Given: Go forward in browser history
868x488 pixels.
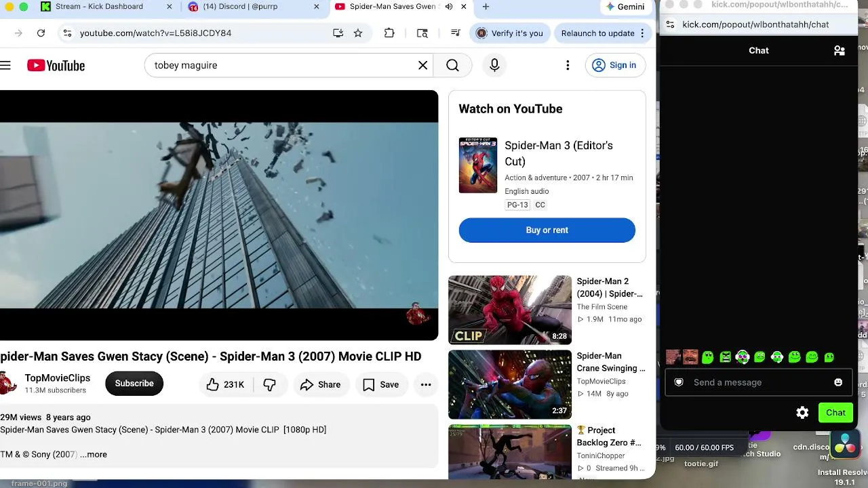Looking at the screenshot, I should coord(18,33).
